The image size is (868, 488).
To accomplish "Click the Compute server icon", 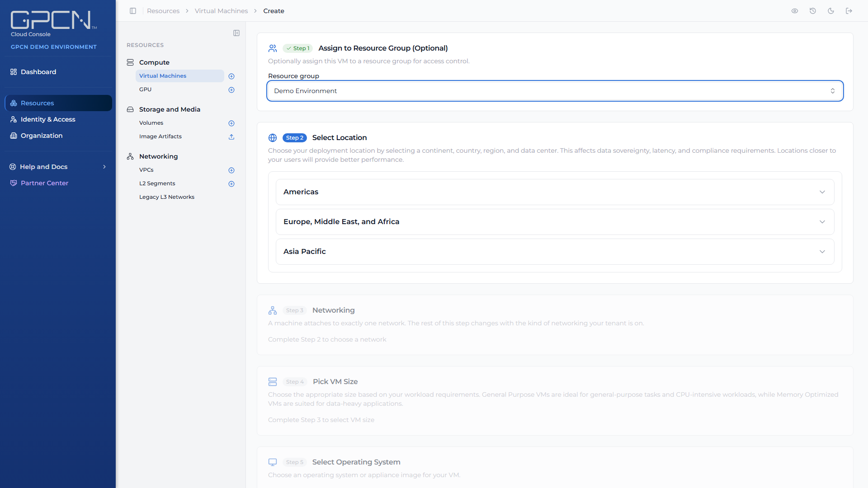I will [130, 62].
